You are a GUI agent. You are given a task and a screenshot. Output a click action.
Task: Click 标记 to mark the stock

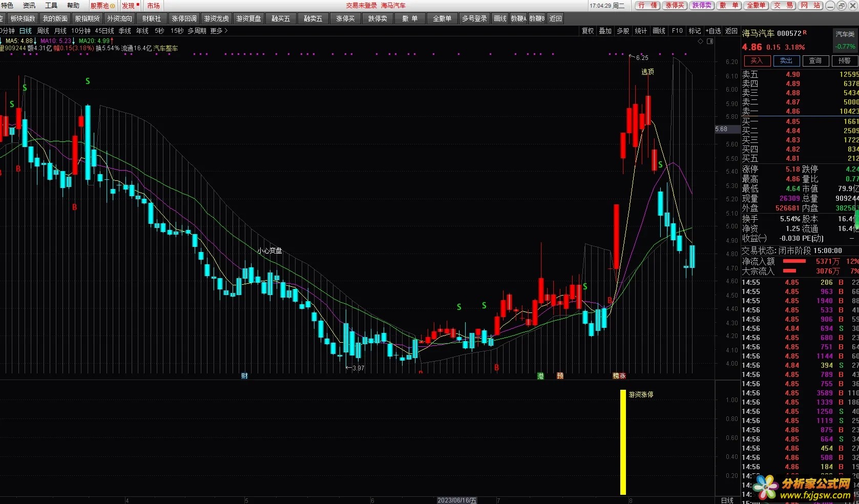pyautogui.click(x=695, y=31)
